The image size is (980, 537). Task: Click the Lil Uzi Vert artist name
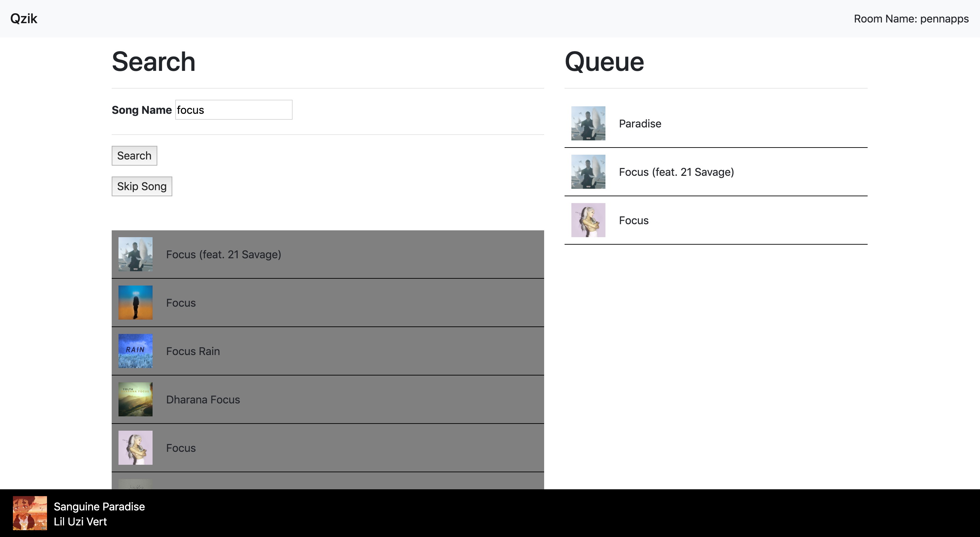pos(80,521)
